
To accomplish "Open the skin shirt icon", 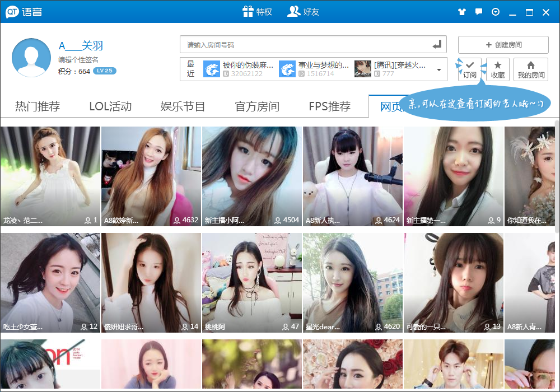I will tap(462, 12).
